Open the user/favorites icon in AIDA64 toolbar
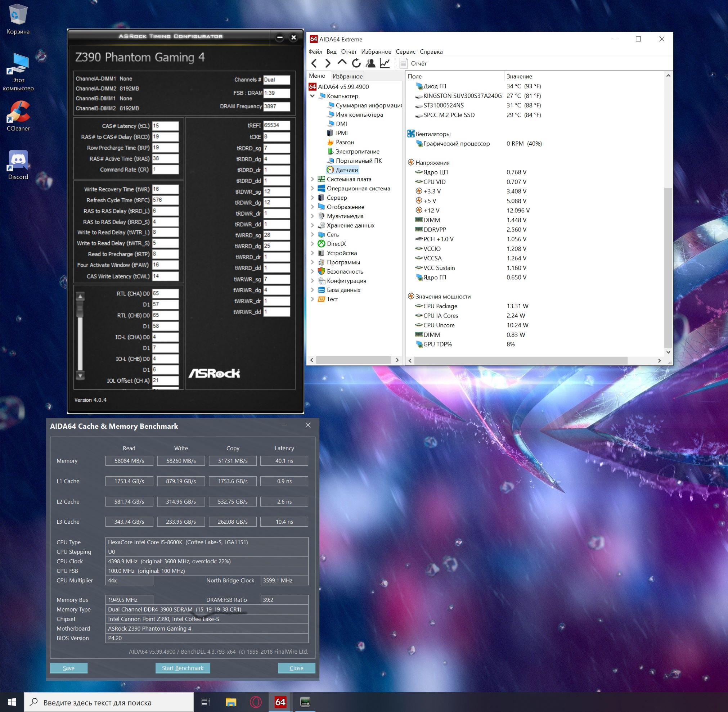 [x=370, y=63]
